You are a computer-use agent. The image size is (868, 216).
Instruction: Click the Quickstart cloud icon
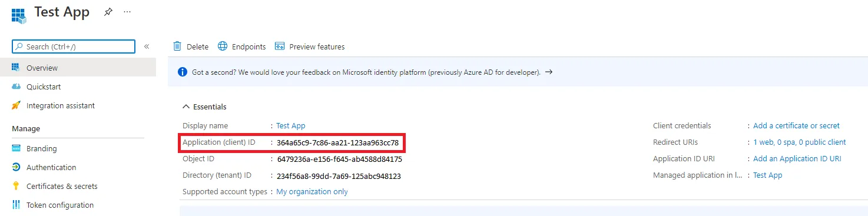[16, 87]
